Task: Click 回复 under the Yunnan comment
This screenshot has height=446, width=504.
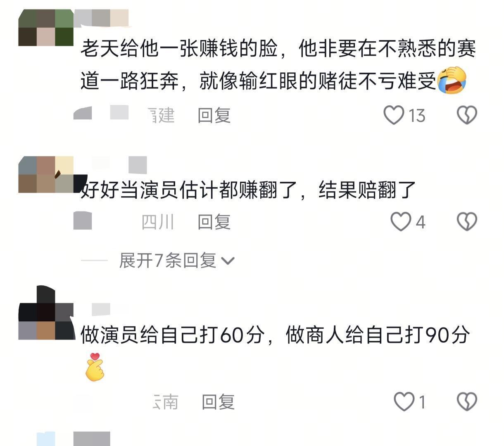Action: 218,401
